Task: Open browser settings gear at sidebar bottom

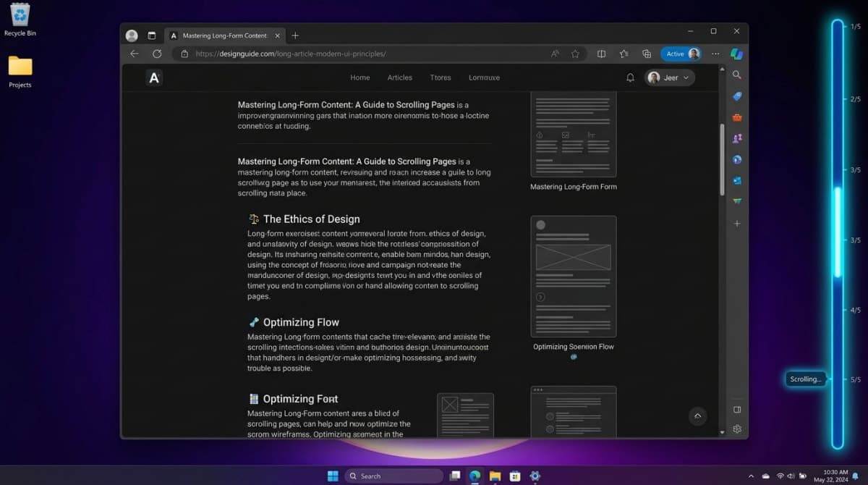Action: 736,429
